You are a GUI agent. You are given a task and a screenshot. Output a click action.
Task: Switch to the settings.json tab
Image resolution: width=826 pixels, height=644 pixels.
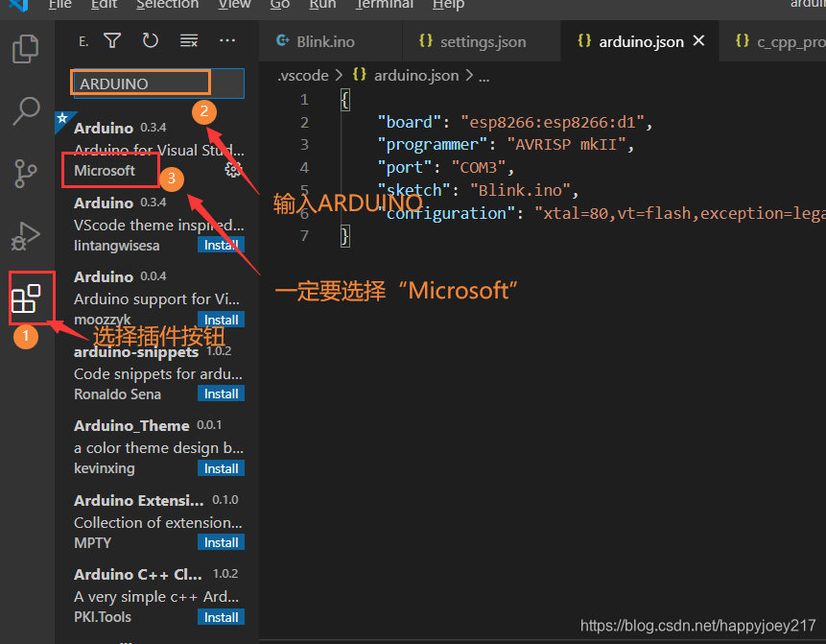click(482, 41)
